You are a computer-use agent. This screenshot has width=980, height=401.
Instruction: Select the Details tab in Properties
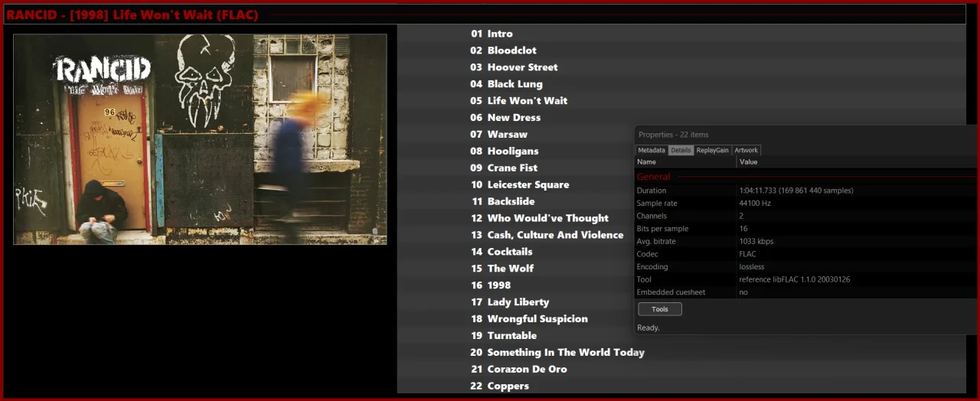[681, 150]
